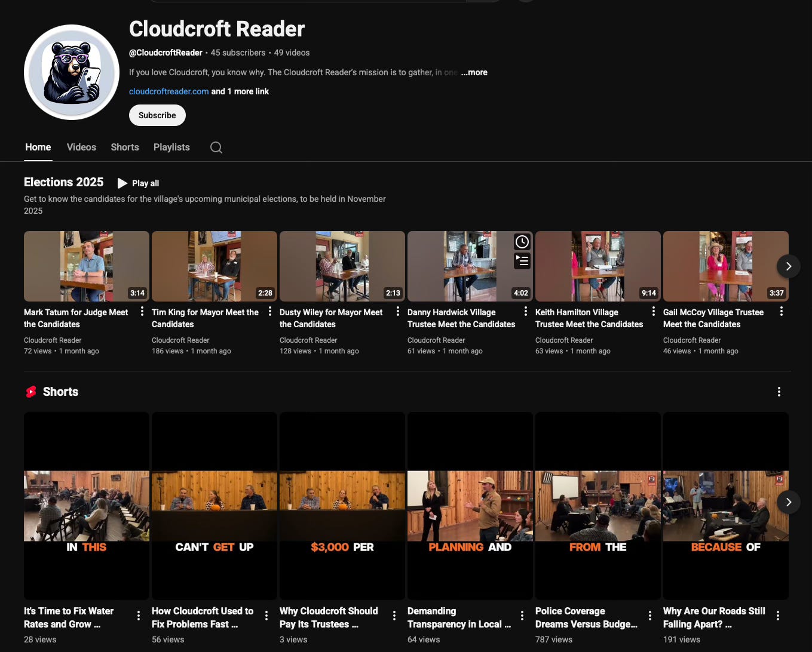This screenshot has height=652, width=812.
Task: Open the 'BECAUSE OF' short thumbnail
Action: 726,506
